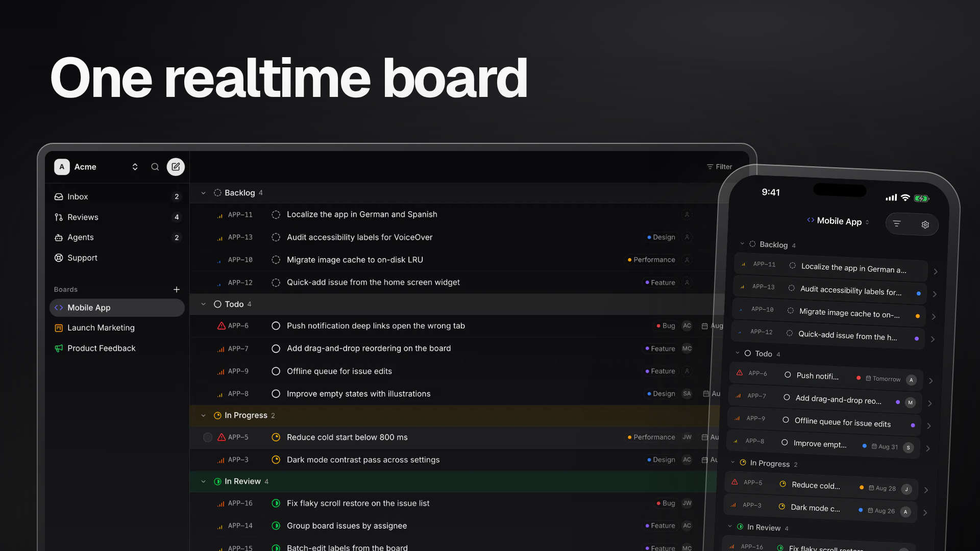This screenshot has height=551, width=980.
Task: Collapse the Todo group on desktop
Action: (x=203, y=304)
